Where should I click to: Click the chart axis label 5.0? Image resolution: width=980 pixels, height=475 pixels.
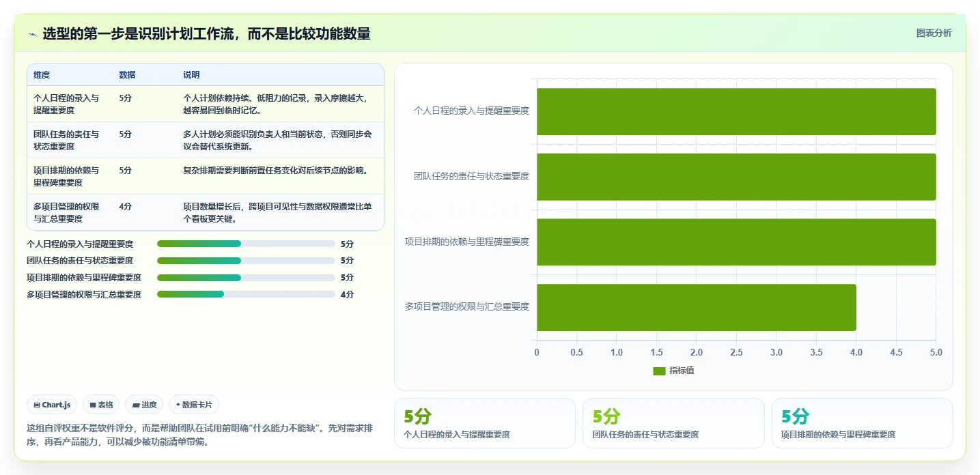(936, 352)
